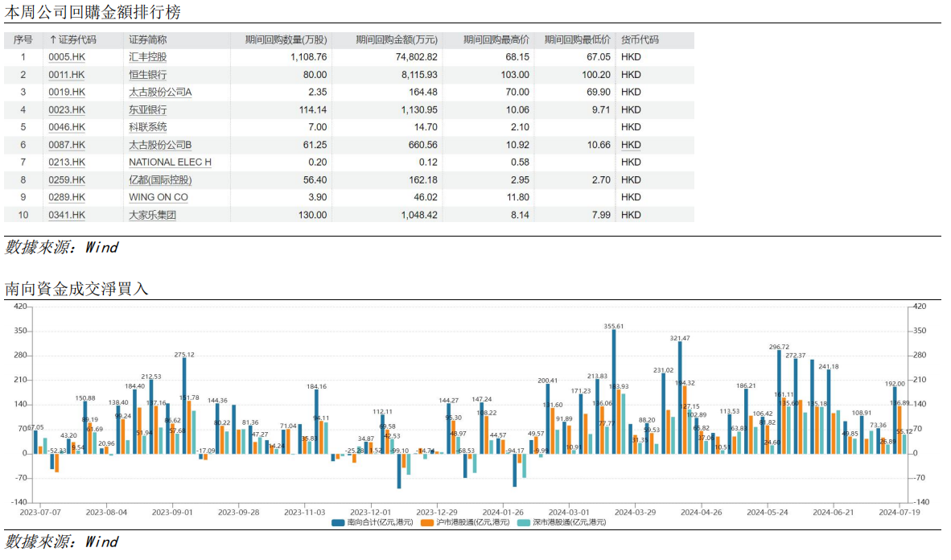
Task: Open stock code link 0341.HK
Action: (67, 215)
